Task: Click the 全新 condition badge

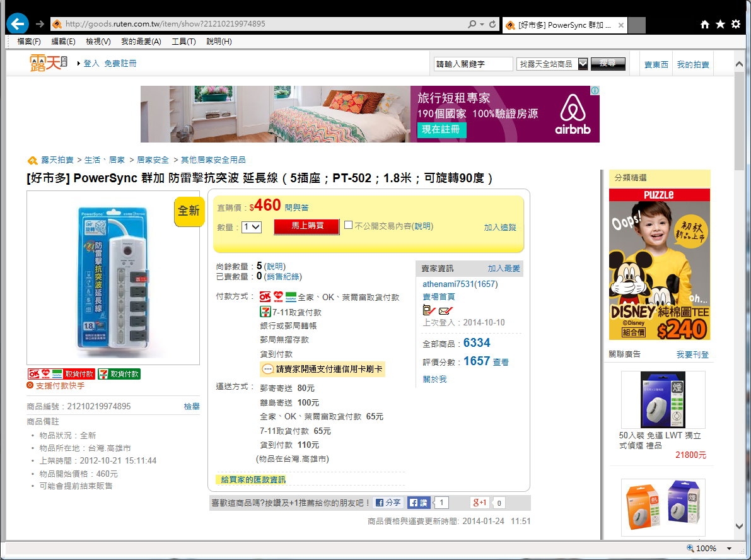Action: pos(189,211)
